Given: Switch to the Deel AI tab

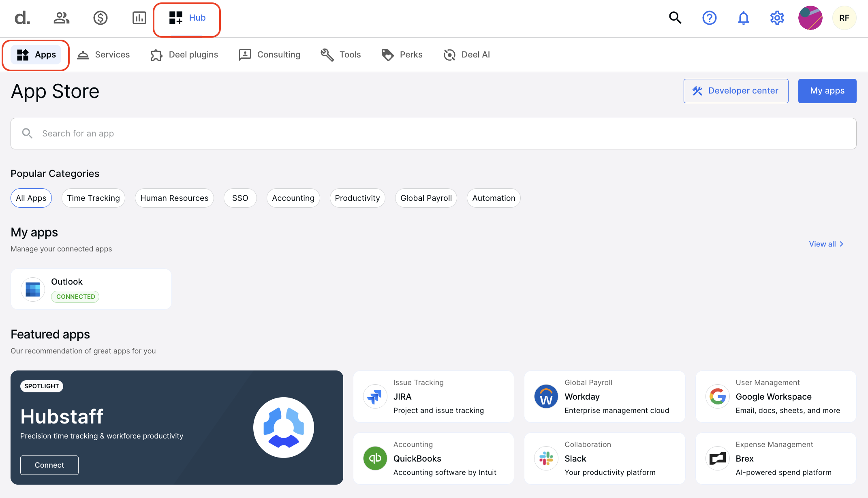Looking at the screenshot, I should [466, 55].
